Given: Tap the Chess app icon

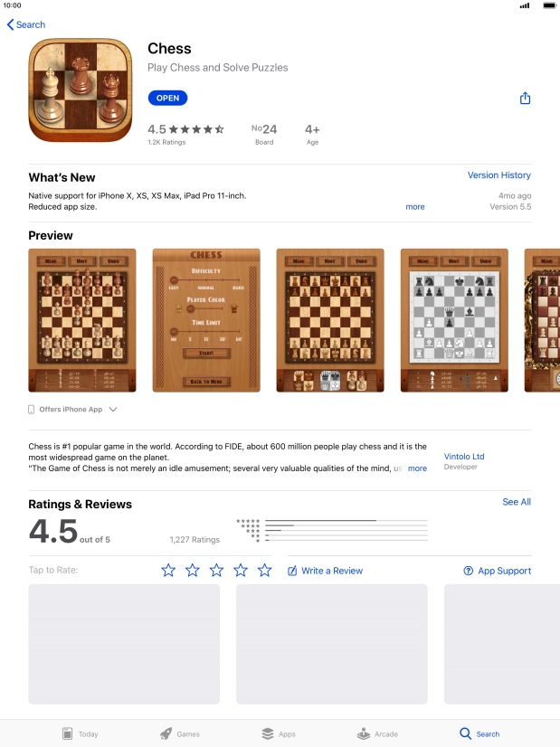Looking at the screenshot, I should tap(81, 90).
